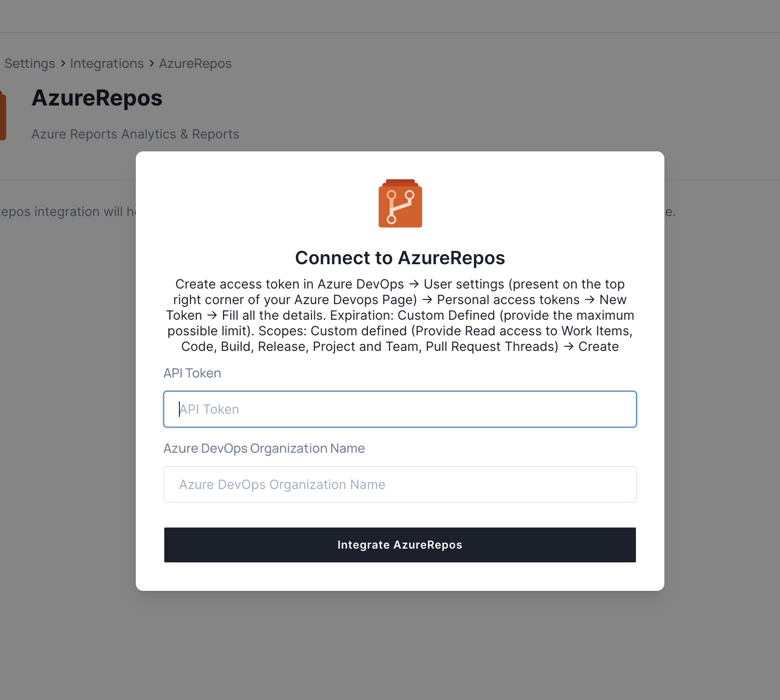The height and width of the screenshot is (700, 780).
Task: Focus the API Token input field
Action: (x=400, y=409)
